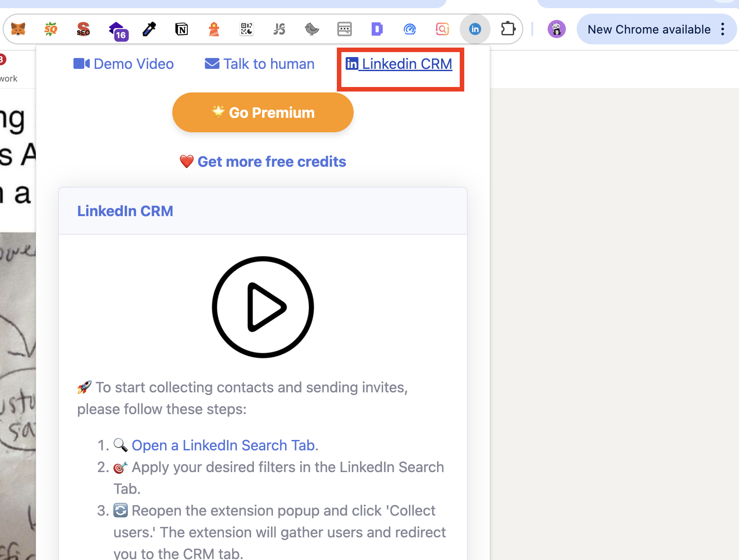Click the red heart icon beside free credits
This screenshot has height=560, width=739.
pyautogui.click(x=187, y=161)
